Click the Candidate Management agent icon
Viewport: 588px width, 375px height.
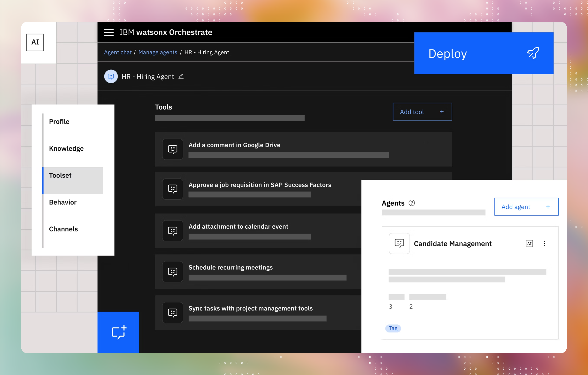click(399, 243)
